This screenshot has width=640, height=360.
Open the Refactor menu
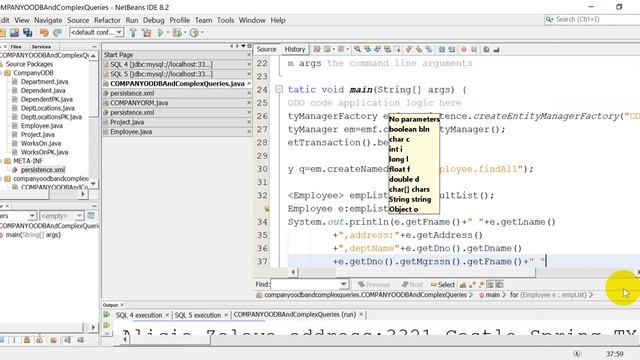pos(107,20)
